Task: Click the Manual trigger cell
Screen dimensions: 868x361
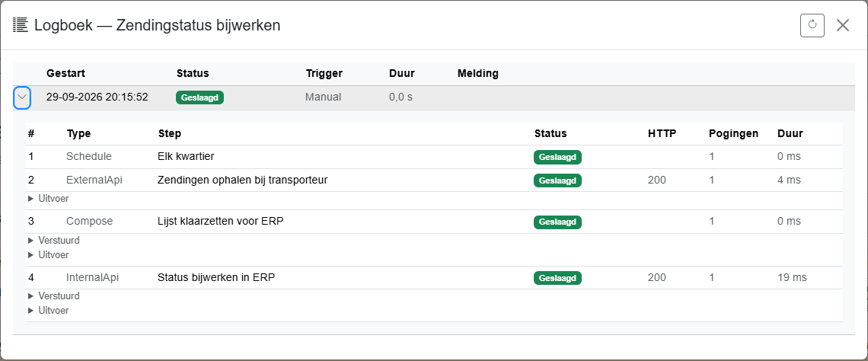Action: pyautogui.click(x=323, y=97)
